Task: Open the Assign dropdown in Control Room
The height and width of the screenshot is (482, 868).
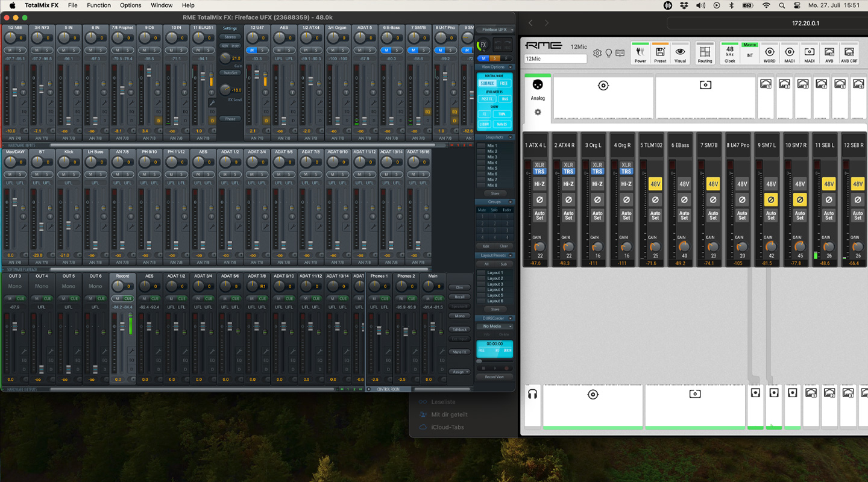Action: click(459, 372)
